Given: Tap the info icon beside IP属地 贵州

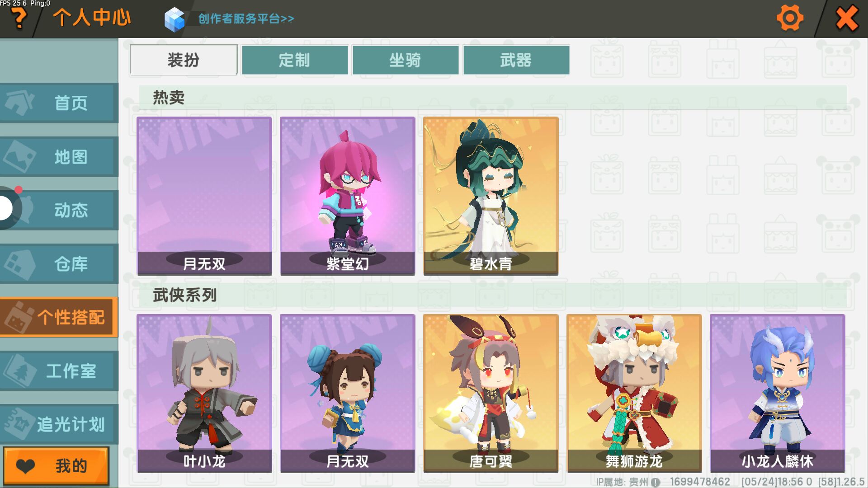Looking at the screenshot, I should point(656,482).
